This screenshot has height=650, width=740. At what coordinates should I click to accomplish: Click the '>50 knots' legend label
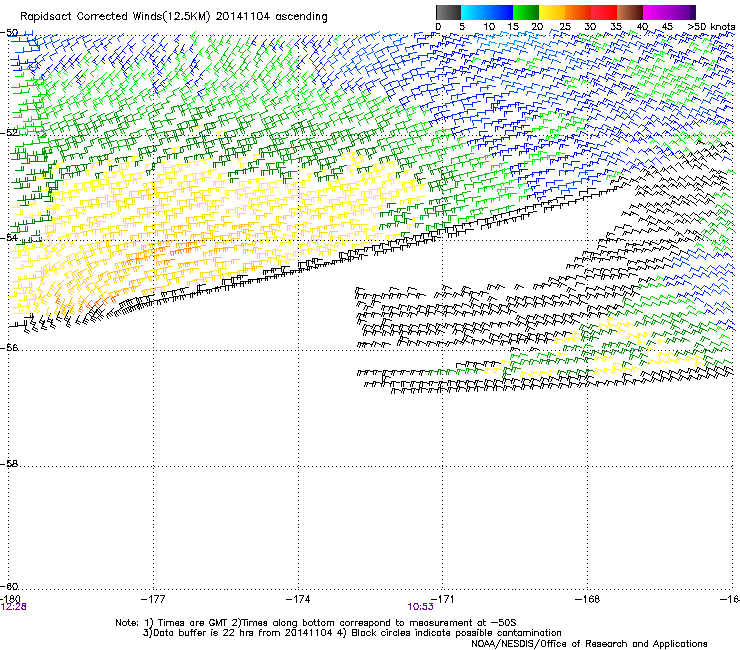[711, 27]
